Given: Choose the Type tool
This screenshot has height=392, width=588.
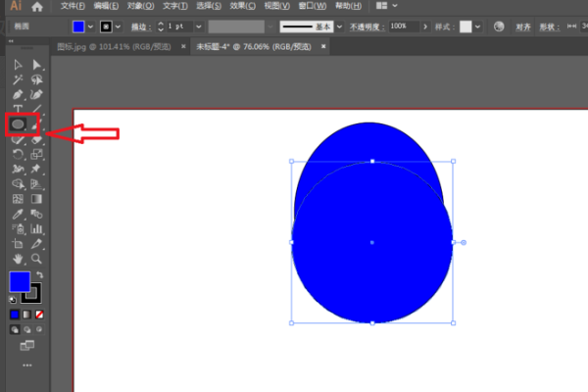Looking at the screenshot, I should coord(18,110).
